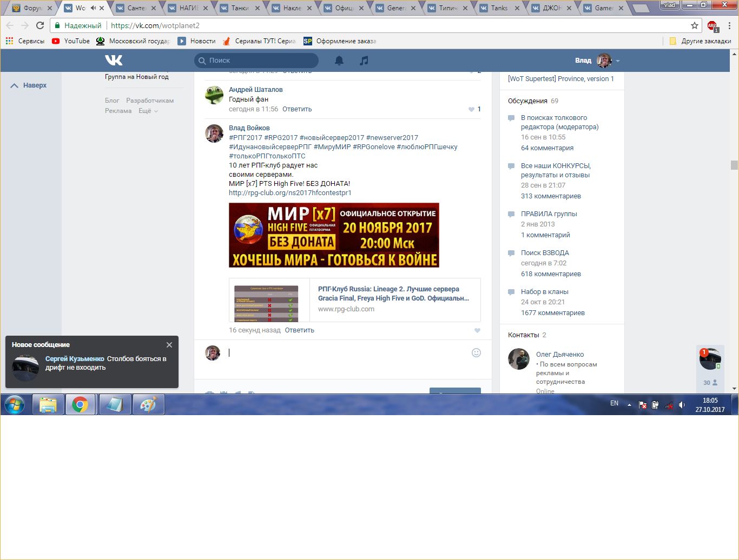
Task: Switch to the ДЖОН browser tab
Action: coord(551,8)
